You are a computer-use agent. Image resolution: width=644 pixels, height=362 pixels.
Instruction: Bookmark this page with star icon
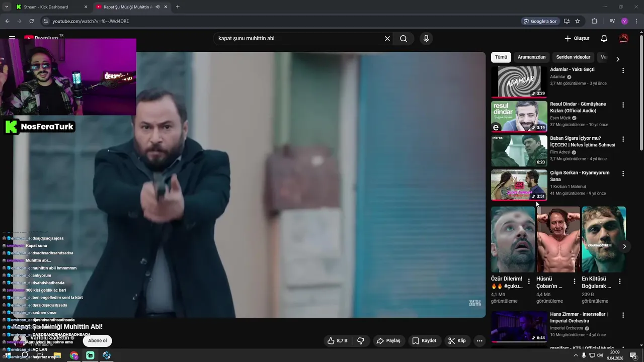(x=578, y=21)
